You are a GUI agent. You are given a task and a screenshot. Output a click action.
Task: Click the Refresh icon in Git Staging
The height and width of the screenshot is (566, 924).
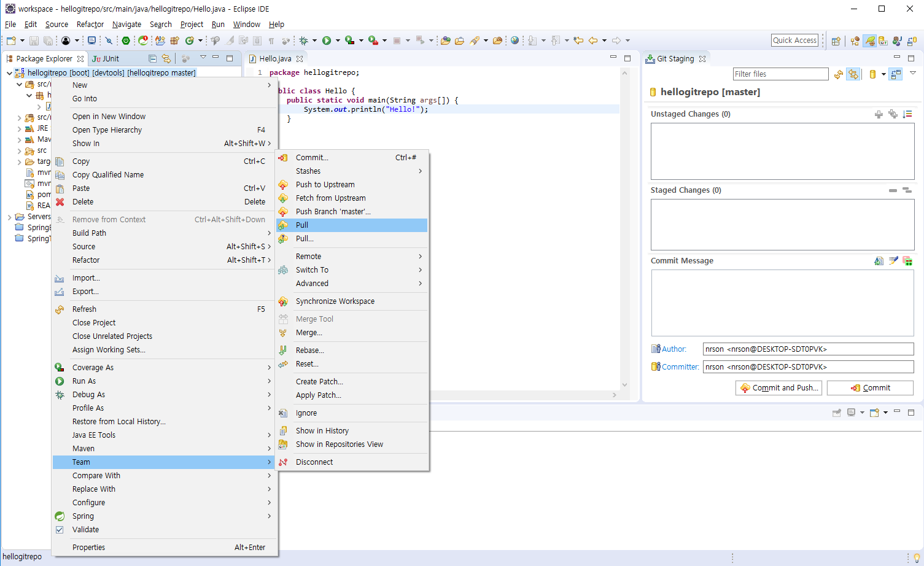pos(839,74)
